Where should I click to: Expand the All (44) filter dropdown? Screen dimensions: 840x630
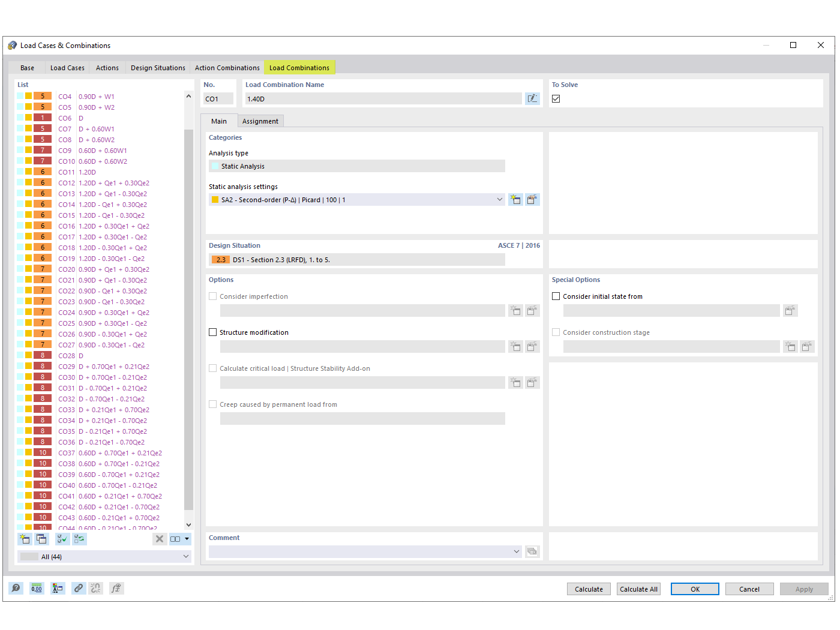186,557
